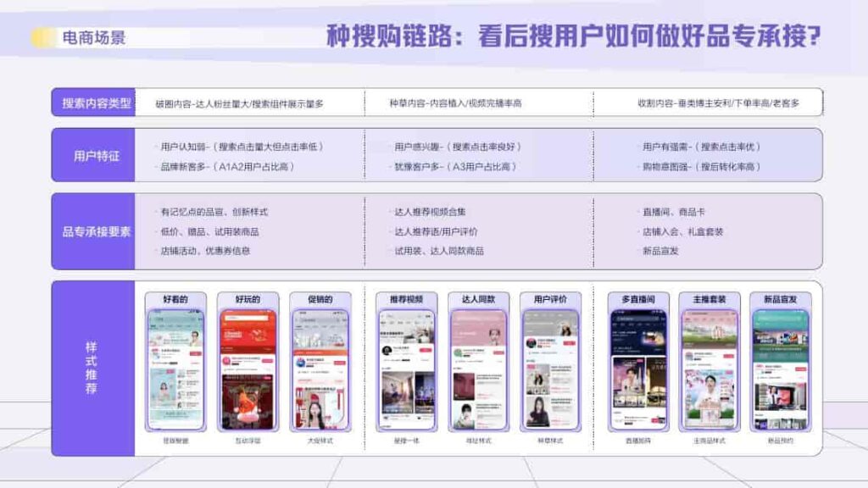Select the 主推套装 phone screenshot
Screen dimensions: 868x488
pyautogui.click(x=709, y=369)
